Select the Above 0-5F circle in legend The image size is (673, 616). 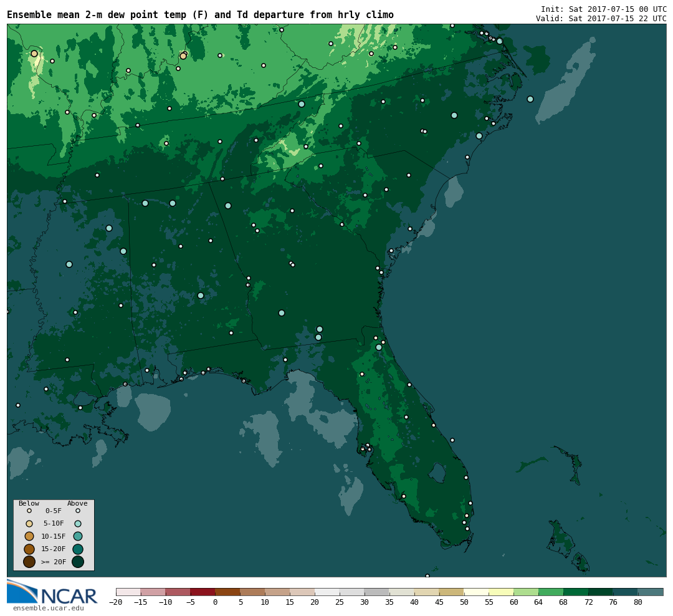click(78, 511)
